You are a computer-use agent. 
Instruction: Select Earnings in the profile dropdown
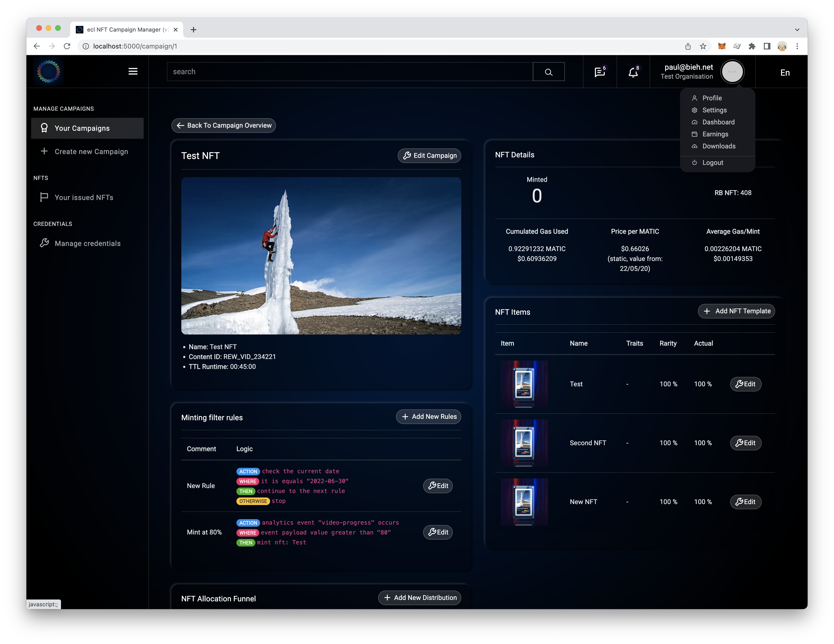(715, 134)
